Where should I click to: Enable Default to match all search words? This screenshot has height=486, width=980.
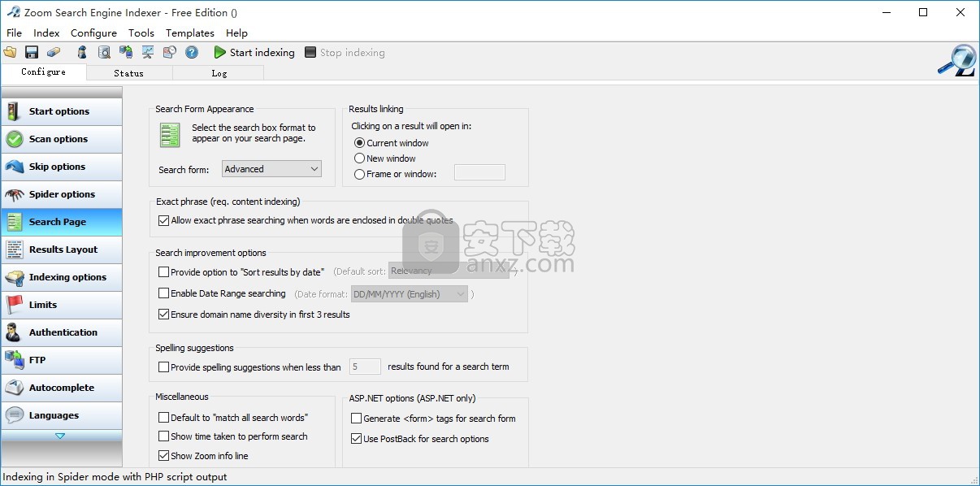pos(164,418)
